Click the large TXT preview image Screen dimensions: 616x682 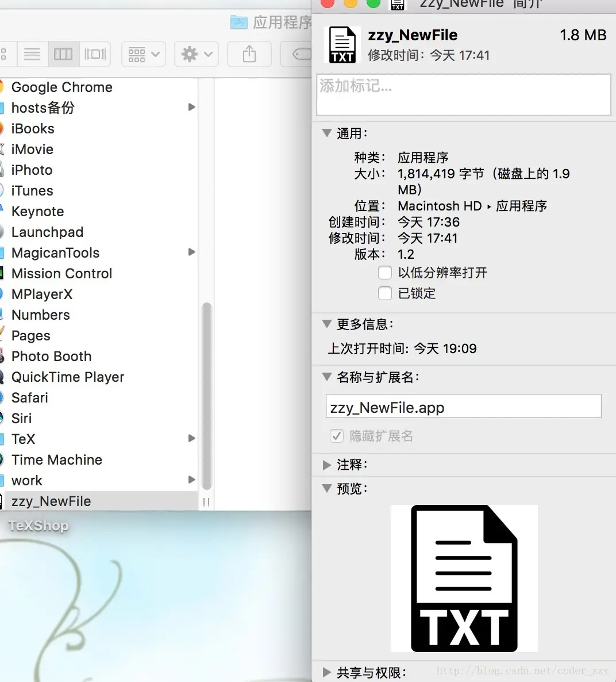click(x=464, y=578)
